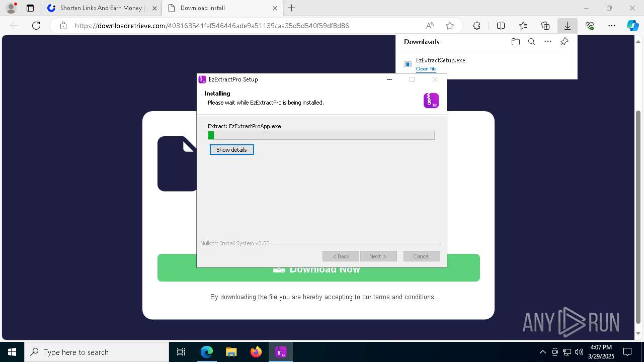Activate Read aloud icon in address bar
This screenshot has height=362, width=644.
point(430,26)
